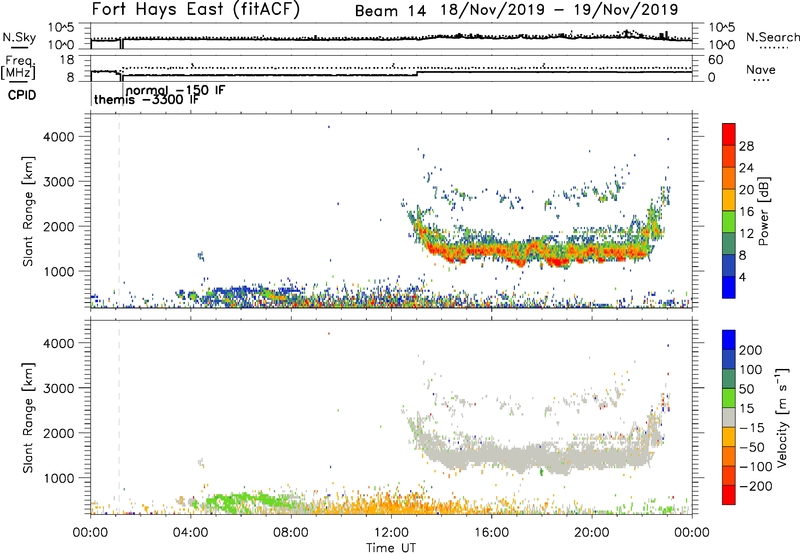Click the 'normal -150 IF' annotation
This screenshot has height=554, width=800.
176,90
